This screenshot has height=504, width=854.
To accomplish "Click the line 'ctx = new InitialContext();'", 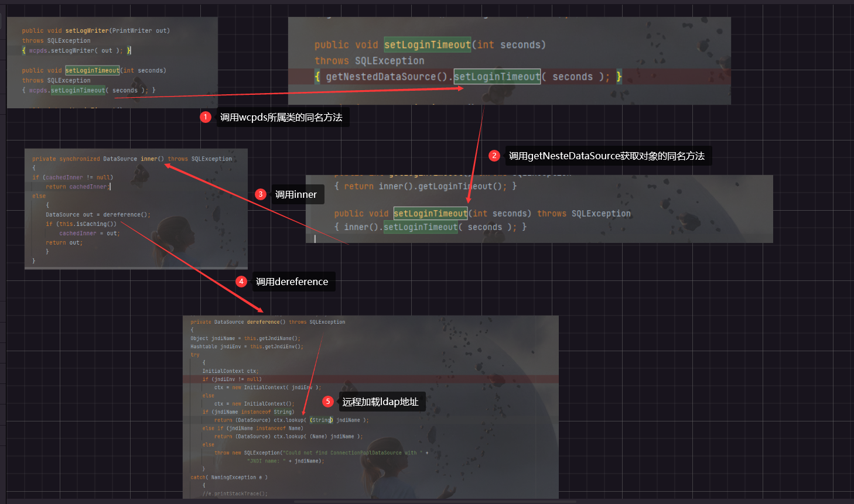I will [254, 404].
